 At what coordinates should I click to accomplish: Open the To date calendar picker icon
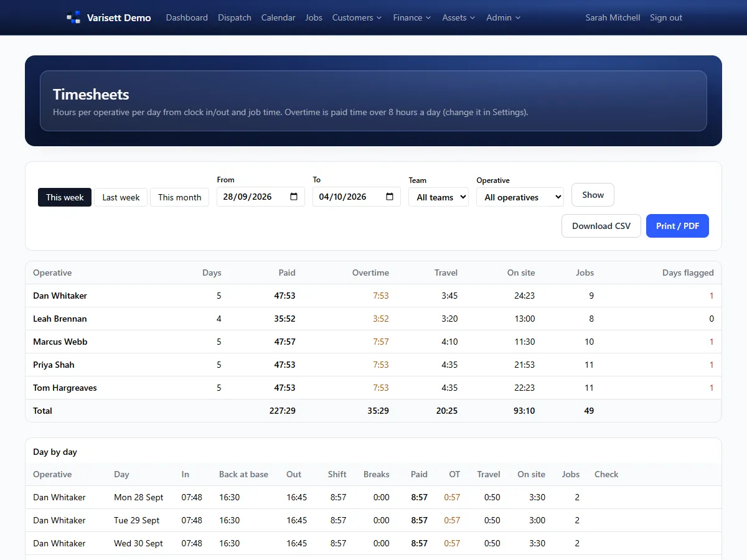click(390, 197)
